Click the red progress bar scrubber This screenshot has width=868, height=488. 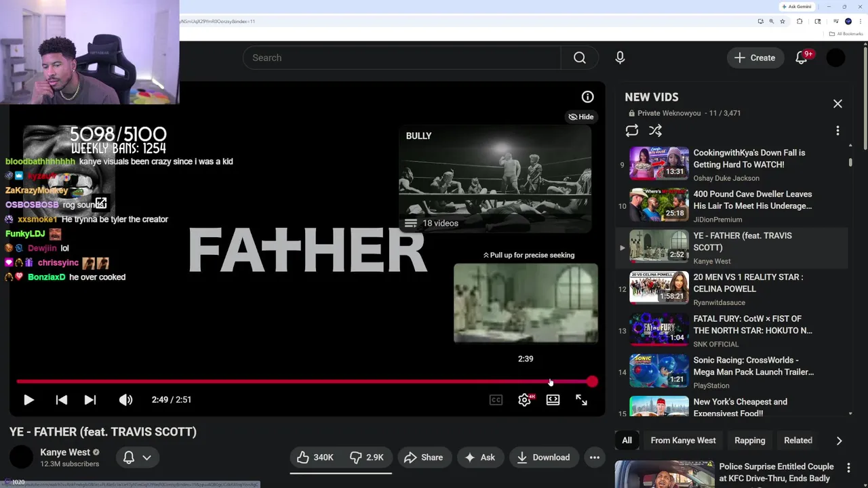click(592, 382)
